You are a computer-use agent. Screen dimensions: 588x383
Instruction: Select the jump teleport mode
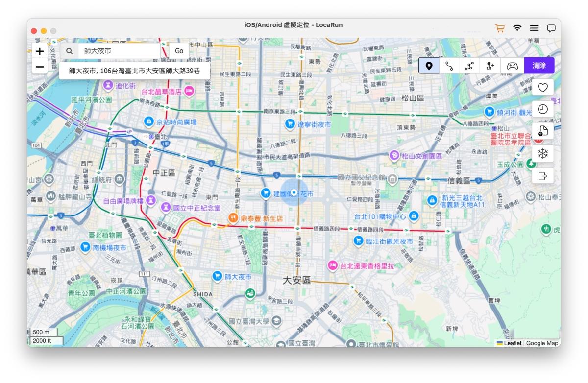(x=490, y=65)
